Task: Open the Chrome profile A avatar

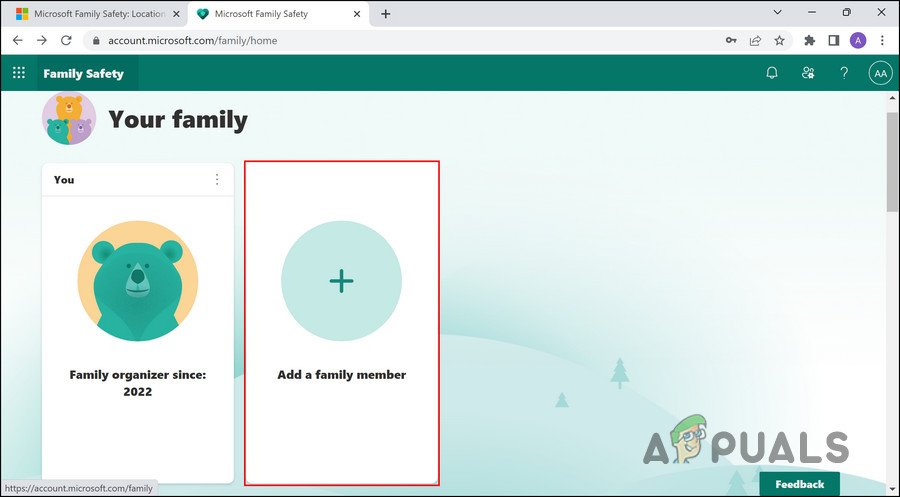Action: [858, 40]
